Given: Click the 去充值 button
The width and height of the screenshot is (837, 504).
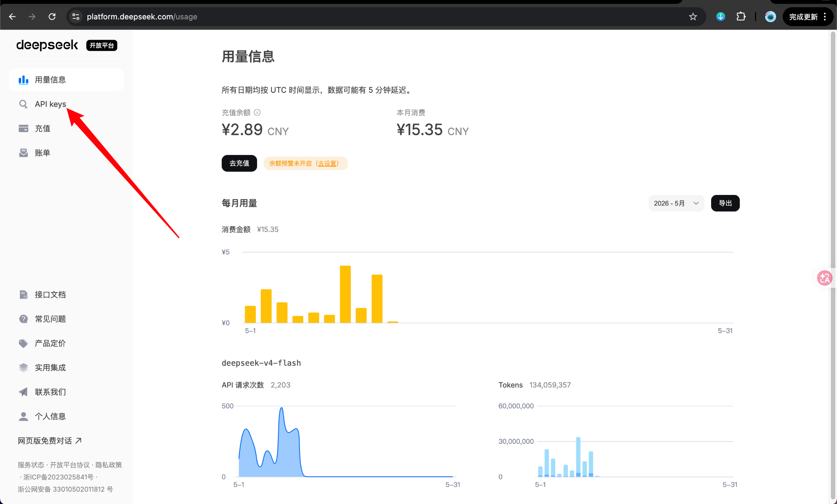Looking at the screenshot, I should click(x=239, y=163).
